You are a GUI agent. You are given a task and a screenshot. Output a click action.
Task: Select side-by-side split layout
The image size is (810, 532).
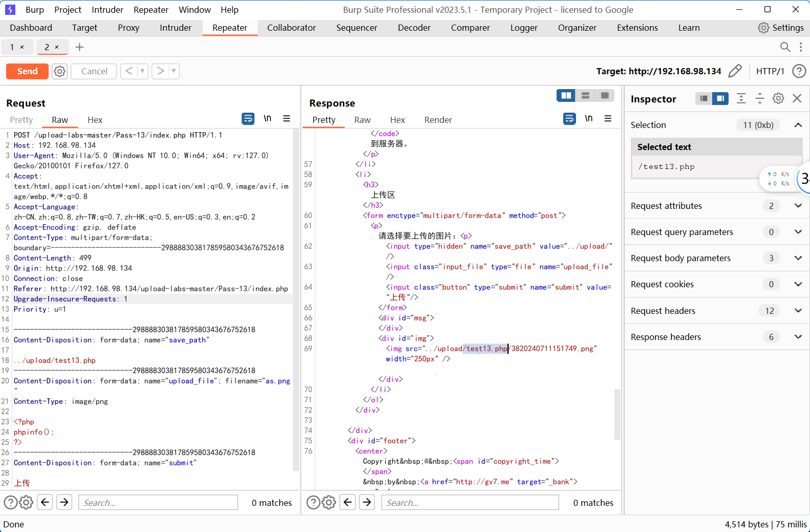pos(566,96)
